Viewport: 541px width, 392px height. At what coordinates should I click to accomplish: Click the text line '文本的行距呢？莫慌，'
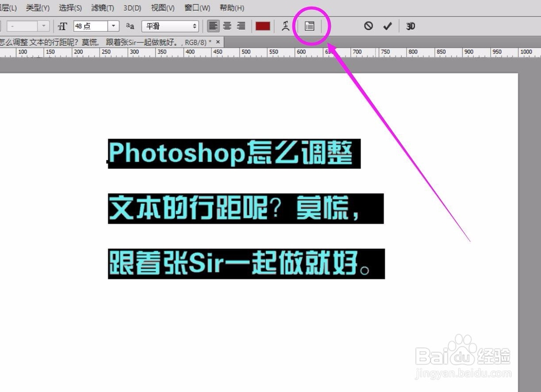coord(246,209)
